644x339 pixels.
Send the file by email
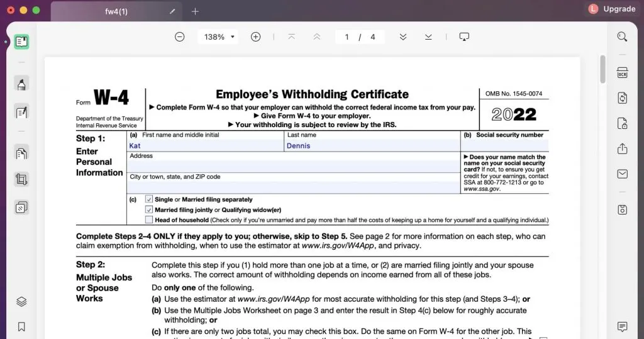click(x=622, y=174)
